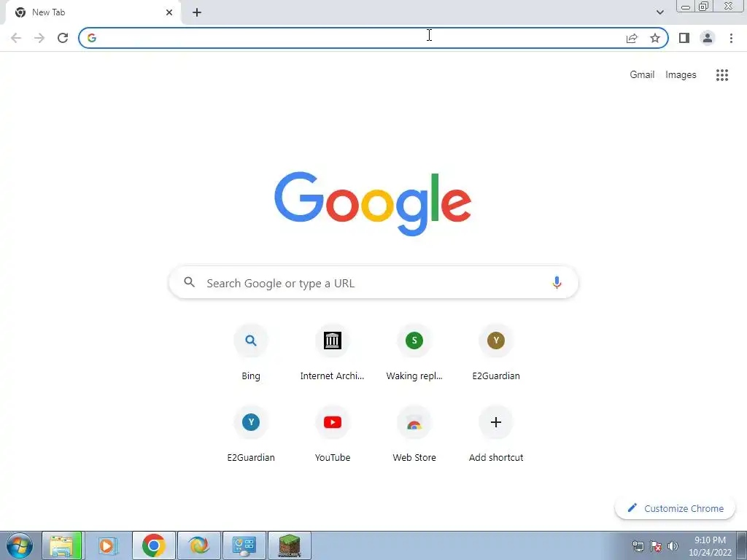Click the Search Google or type a URL box
This screenshot has height=560, width=747.
click(x=373, y=282)
